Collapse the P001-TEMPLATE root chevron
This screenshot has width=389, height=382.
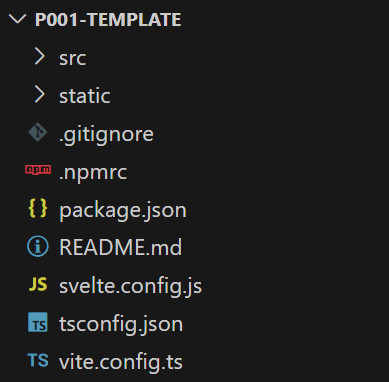tap(17, 19)
